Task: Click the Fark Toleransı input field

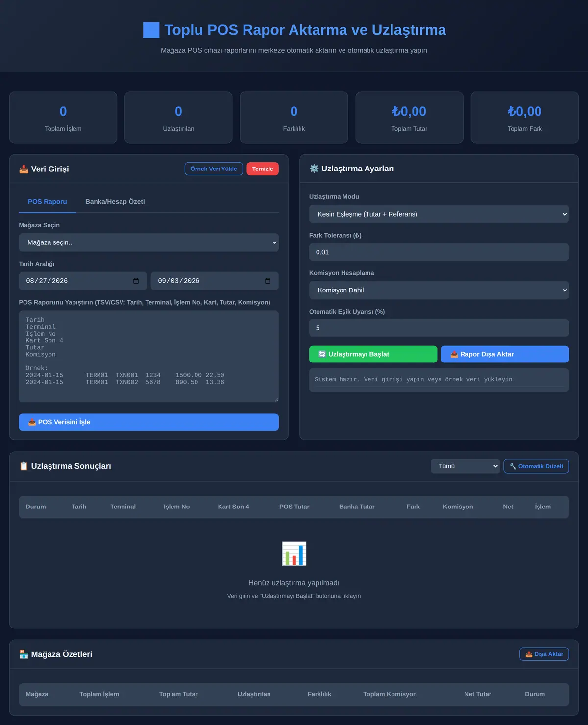Action: point(439,252)
